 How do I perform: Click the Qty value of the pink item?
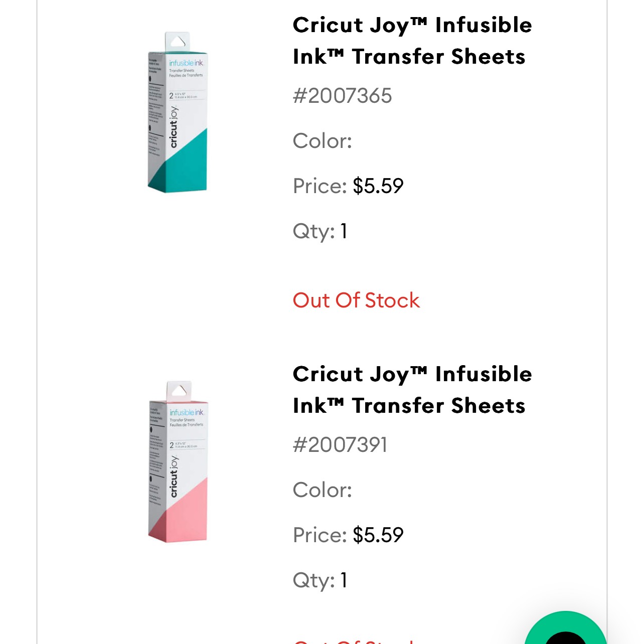click(344, 580)
